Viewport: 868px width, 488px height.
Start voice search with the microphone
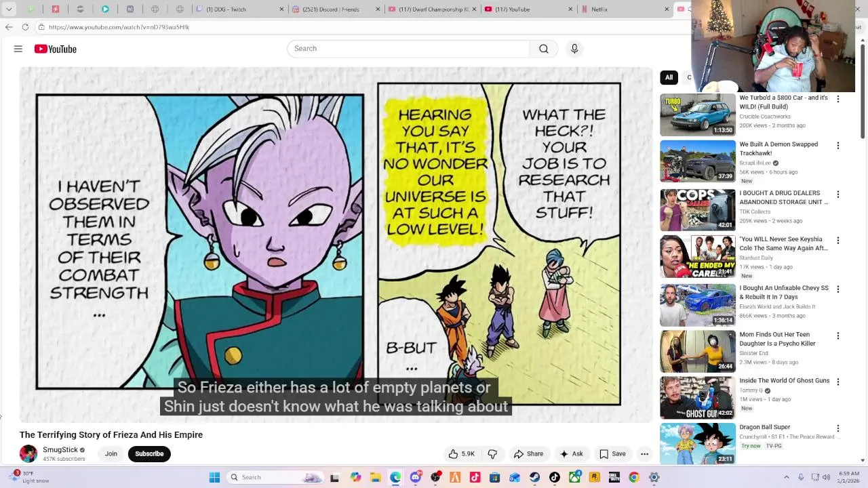[x=574, y=49]
